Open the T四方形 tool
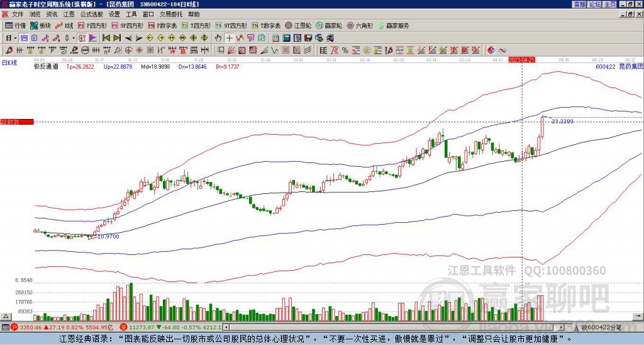Viewport: 644px width, 345px height. click(196, 25)
